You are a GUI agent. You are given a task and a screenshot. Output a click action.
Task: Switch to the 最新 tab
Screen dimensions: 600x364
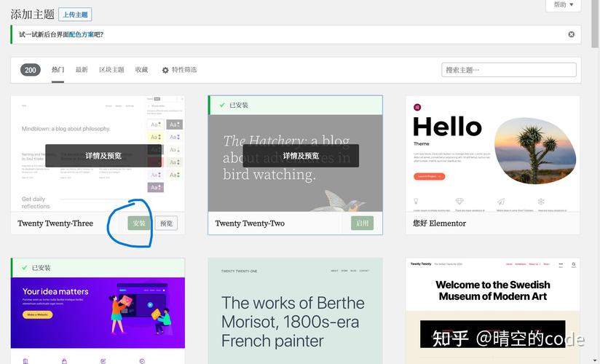82,70
